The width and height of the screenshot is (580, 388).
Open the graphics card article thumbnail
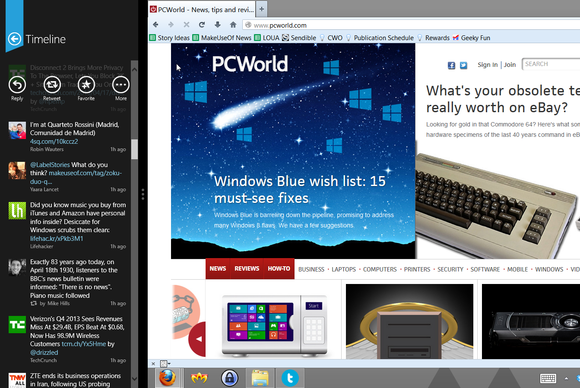pos(531,321)
